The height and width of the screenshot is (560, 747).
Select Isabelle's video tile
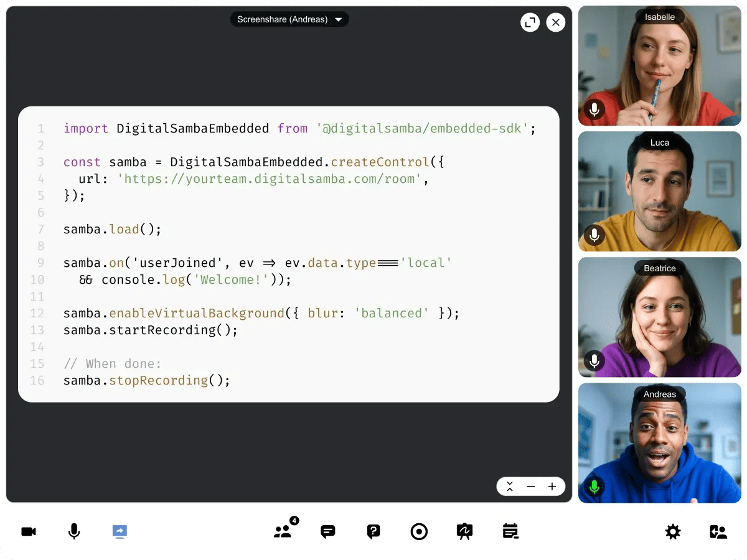[660, 66]
